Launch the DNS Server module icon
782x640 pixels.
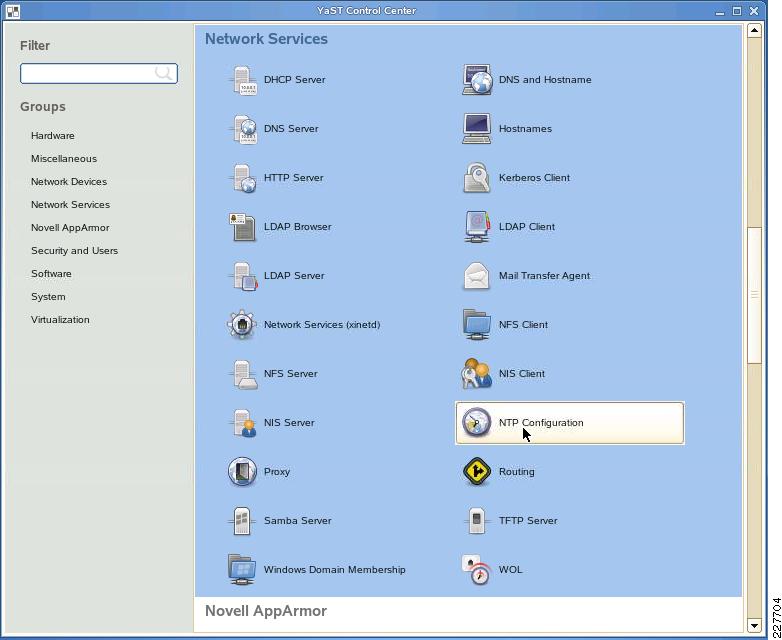pyautogui.click(x=242, y=129)
